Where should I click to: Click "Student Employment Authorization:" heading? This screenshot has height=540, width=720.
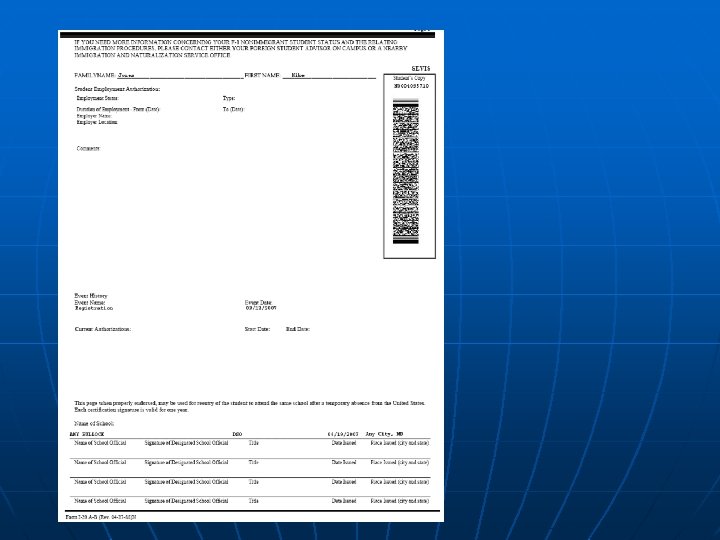[x=117, y=89]
